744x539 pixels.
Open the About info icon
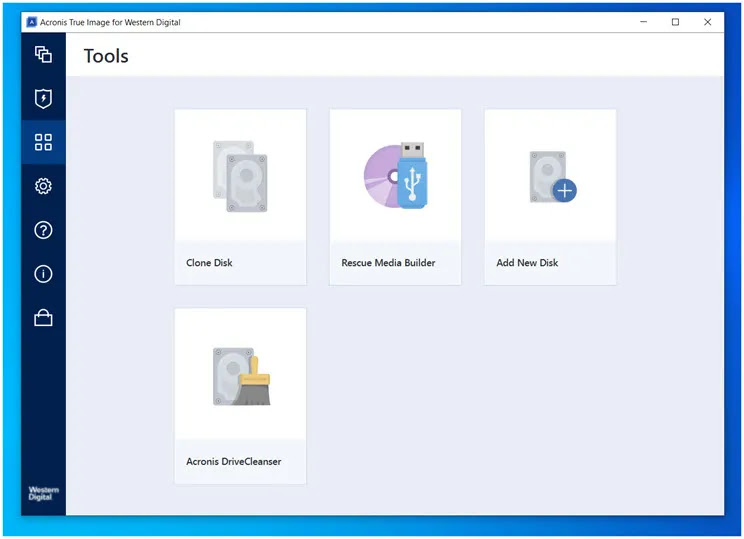click(43, 274)
